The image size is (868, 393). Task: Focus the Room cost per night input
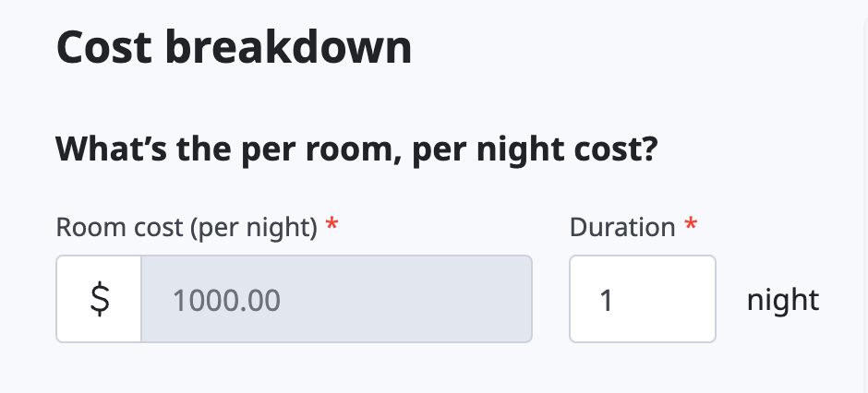(336, 299)
